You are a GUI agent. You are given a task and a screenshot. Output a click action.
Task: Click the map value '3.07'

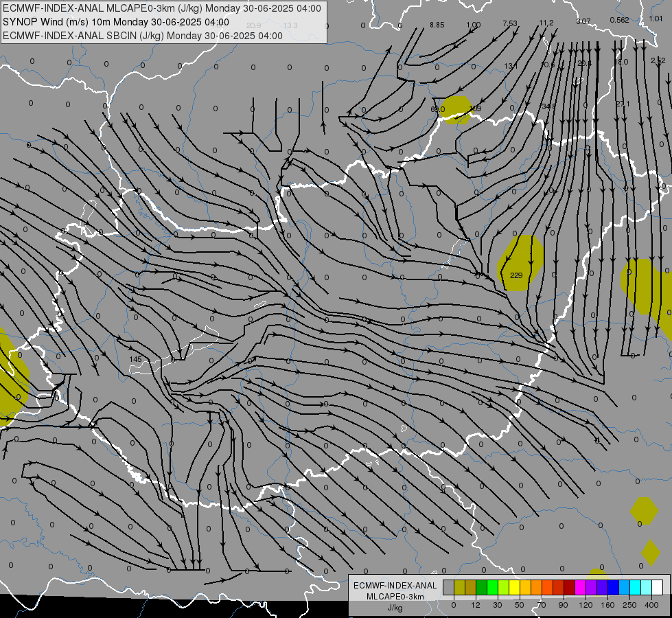click(583, 21)
